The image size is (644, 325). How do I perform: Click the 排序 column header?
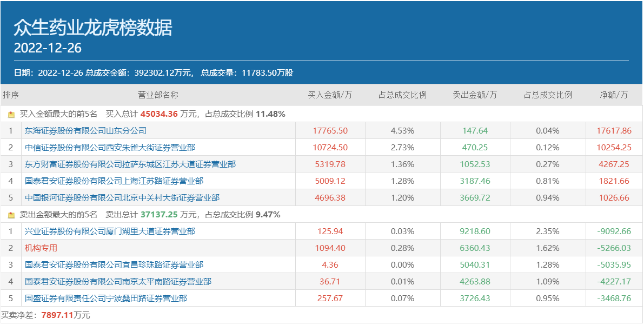coord(11,95)
